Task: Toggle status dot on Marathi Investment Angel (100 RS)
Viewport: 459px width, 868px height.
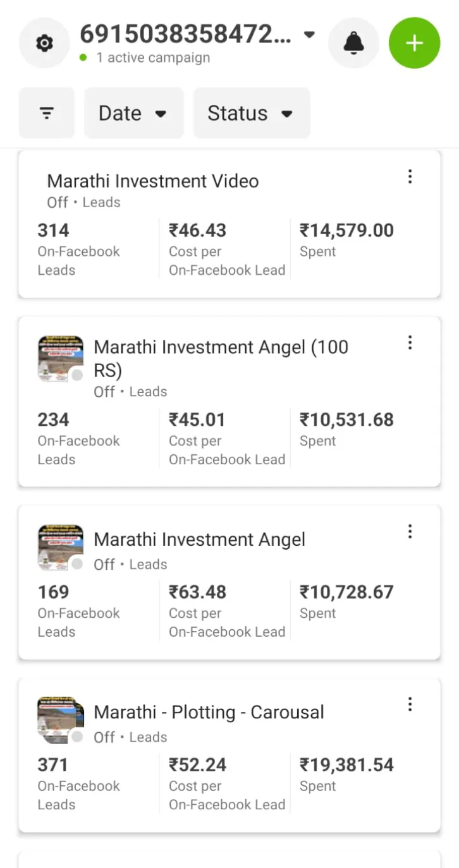Action: (x=77, y=375)
